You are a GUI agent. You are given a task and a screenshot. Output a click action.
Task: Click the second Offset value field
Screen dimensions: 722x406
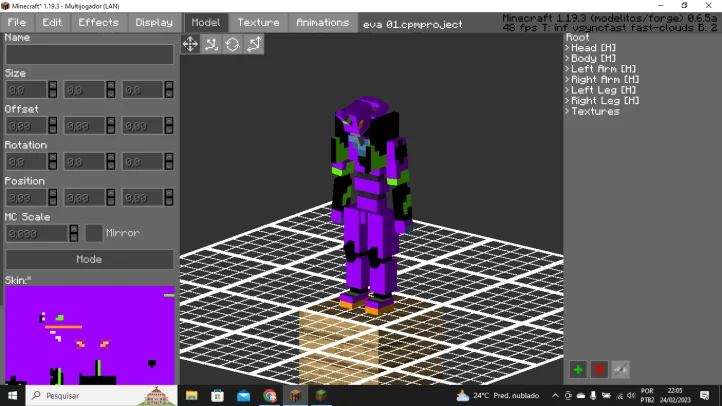[85, 126]
